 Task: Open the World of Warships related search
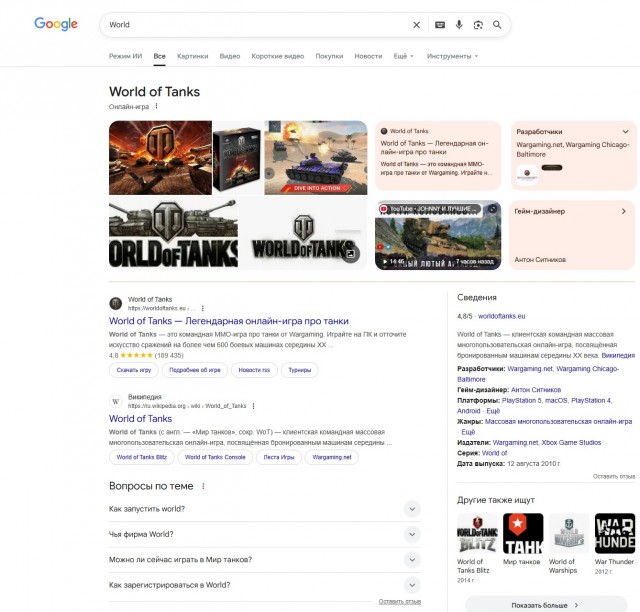tap(569, 543)
